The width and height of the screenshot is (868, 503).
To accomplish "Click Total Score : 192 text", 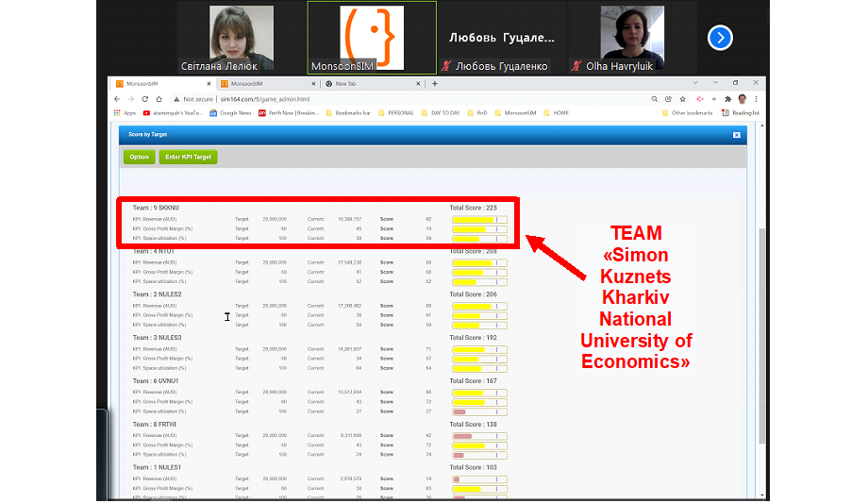I will click(x=474, y=337).
